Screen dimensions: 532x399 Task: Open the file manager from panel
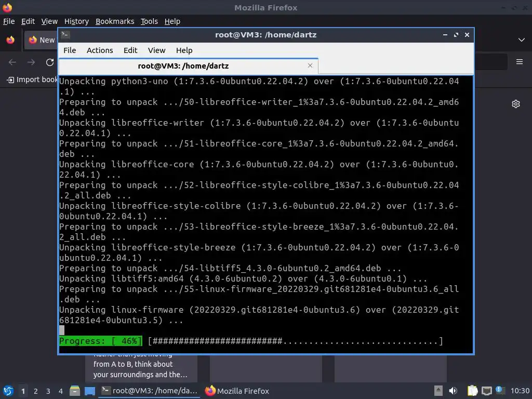click(75, 391)
